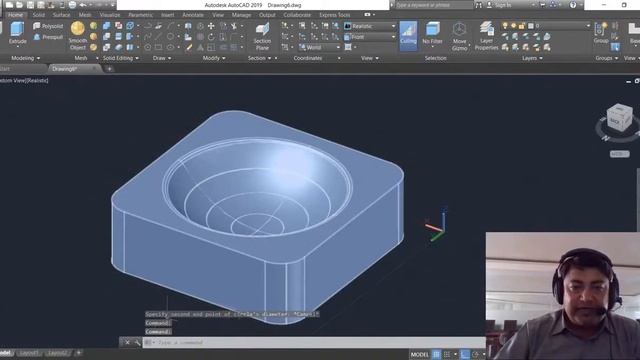
Task: Expand the Layers panel
Action: point(532,58)
